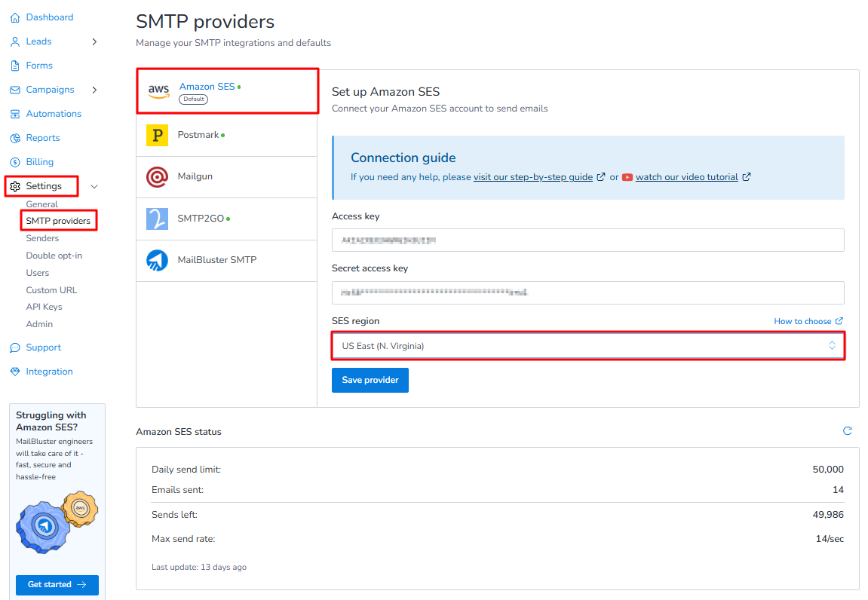This screenshot has height=600, width=868.
Task: Click the Access key input field
Action: coord(588,240)
